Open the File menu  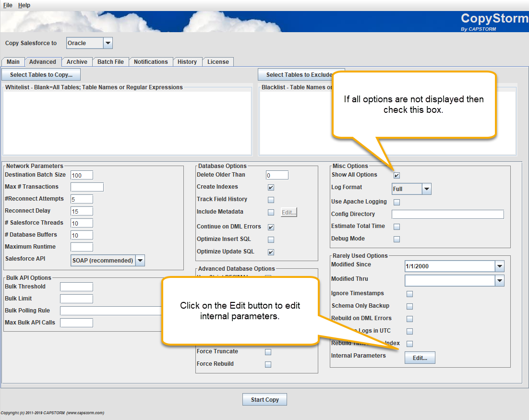pos(8,5)
